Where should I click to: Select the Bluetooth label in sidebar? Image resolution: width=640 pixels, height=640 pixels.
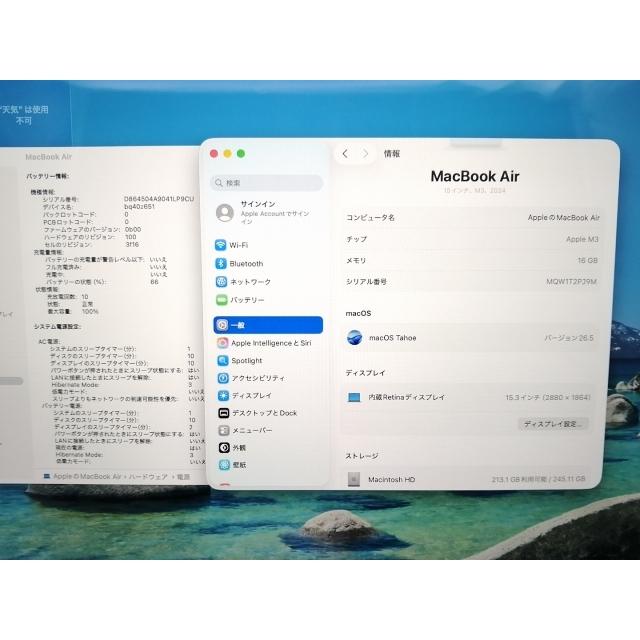click(x=246, y=264)
